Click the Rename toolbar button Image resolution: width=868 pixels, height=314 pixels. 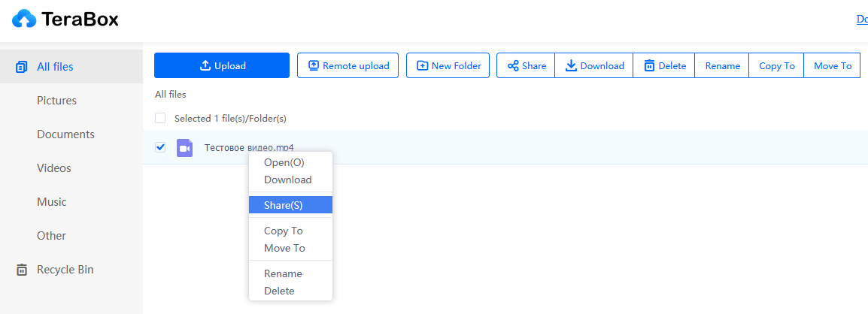(x=722, y=66)
